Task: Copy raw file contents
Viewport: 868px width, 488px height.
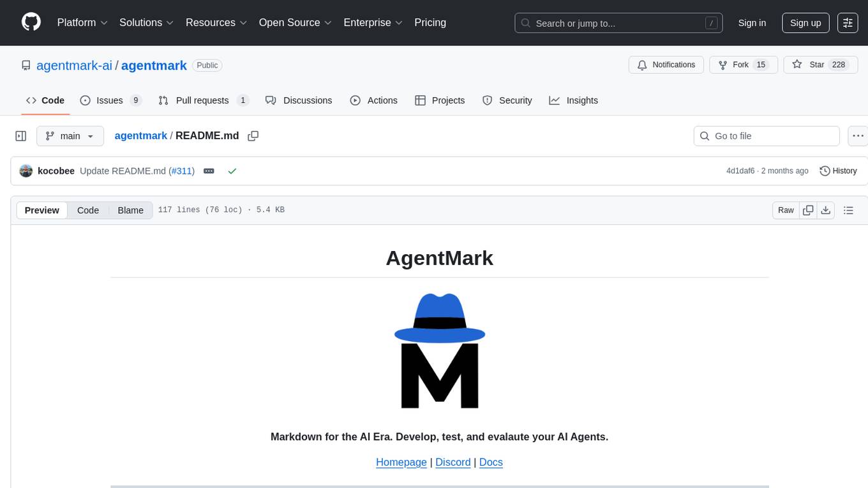Action: point(808,210)
